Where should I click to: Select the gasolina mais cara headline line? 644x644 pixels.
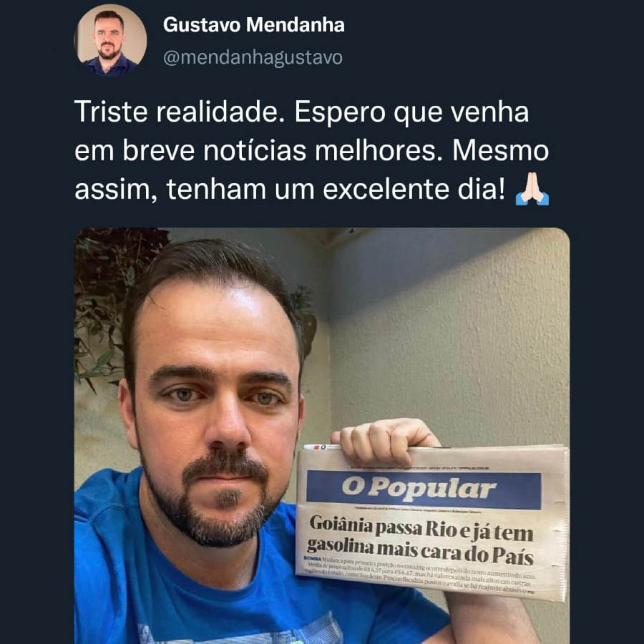(420, 552)
